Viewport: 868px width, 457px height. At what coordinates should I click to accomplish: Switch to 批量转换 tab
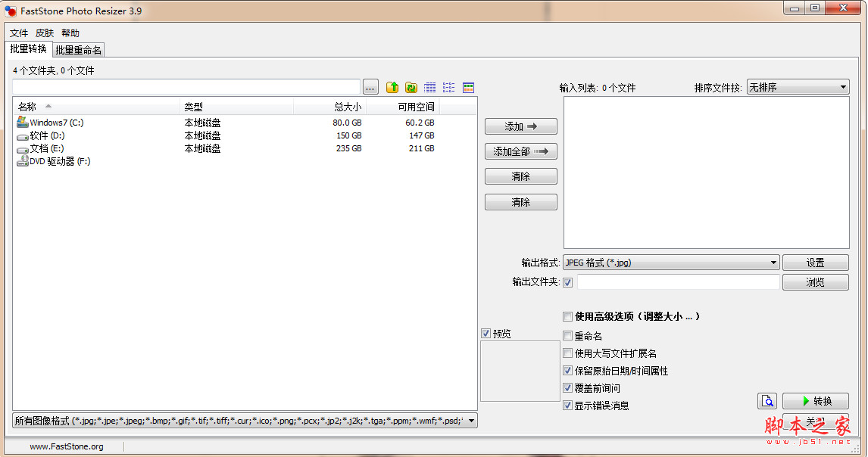28,48
